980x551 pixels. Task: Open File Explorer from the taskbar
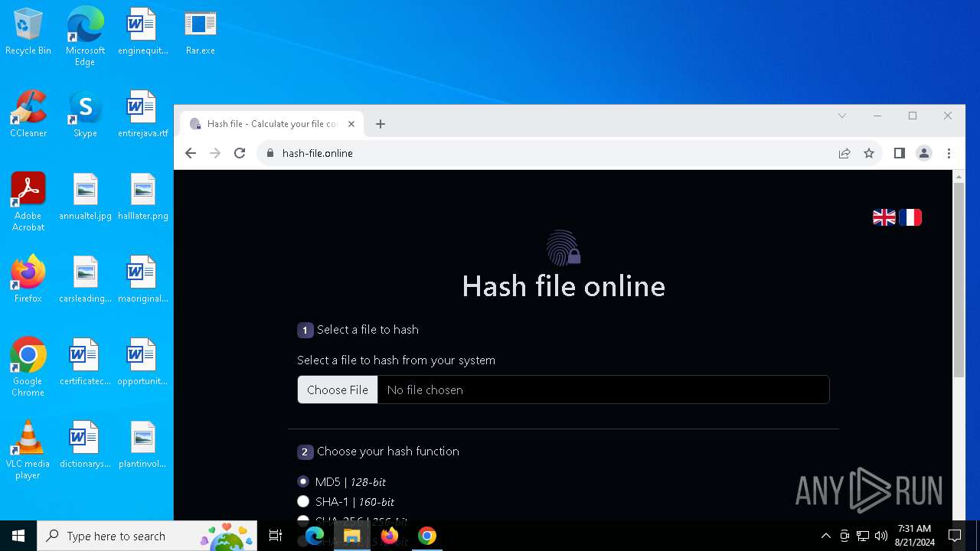coord(352,536)
